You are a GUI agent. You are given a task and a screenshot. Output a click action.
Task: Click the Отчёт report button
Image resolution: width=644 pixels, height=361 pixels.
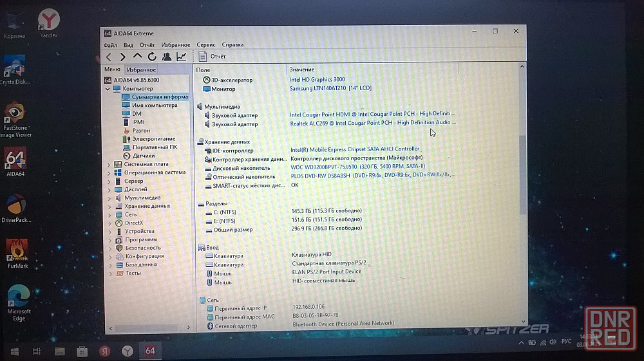212,57
